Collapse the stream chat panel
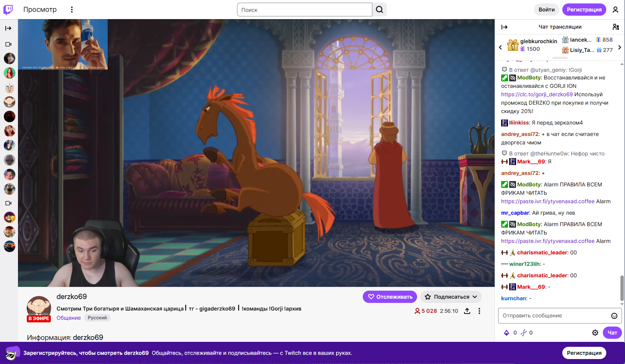625x364 pixels. 505,27
